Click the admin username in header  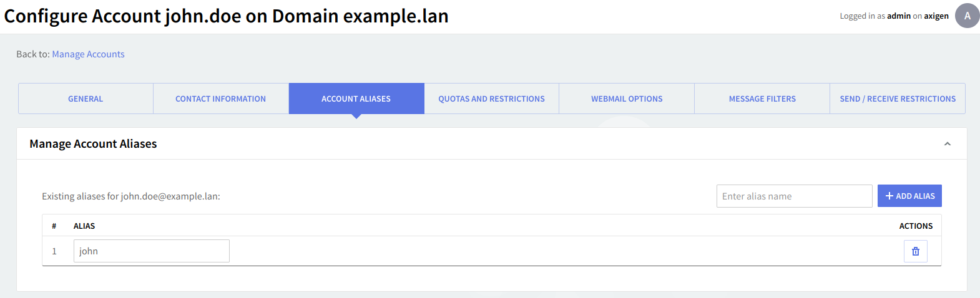(898, 16)
